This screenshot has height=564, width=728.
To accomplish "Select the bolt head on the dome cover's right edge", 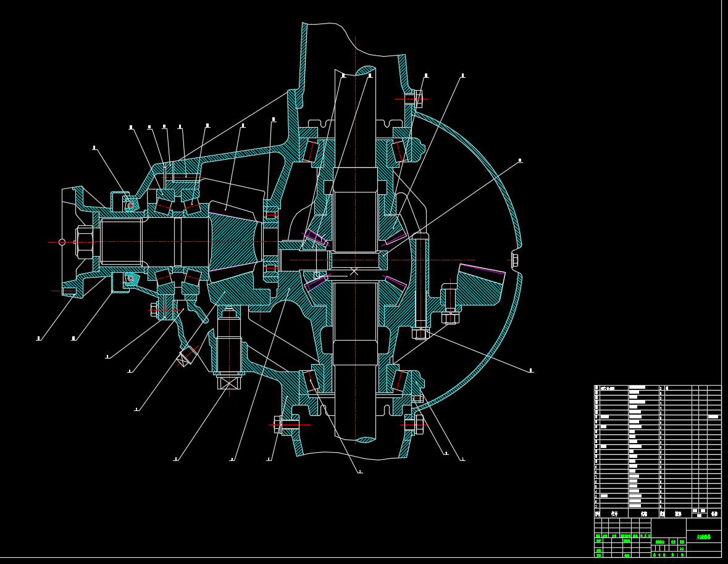I will pyautogui.click(x=514, y=260).
